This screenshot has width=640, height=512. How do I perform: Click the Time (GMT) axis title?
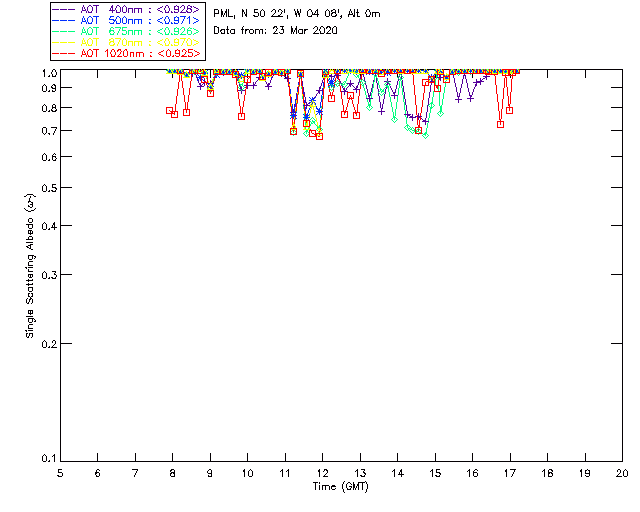pos(340,487)
